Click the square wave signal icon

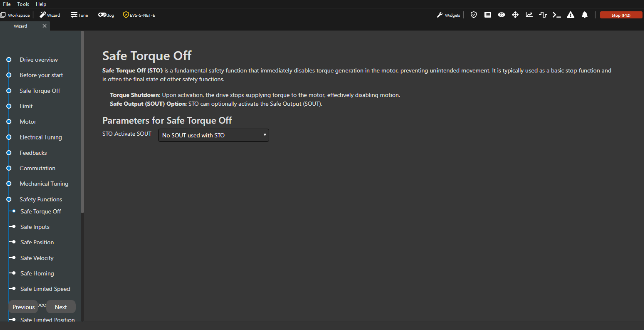coord(543,15)
